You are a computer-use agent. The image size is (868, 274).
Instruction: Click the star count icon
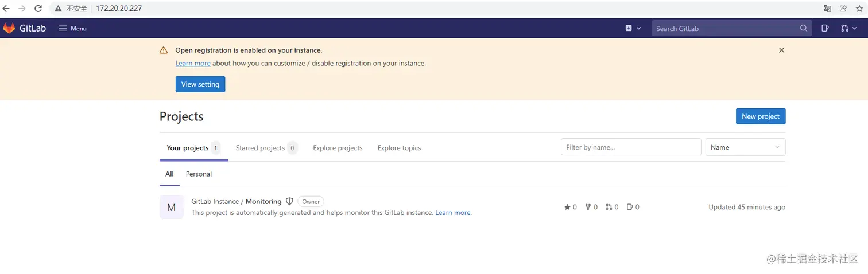tap(567, 207)
